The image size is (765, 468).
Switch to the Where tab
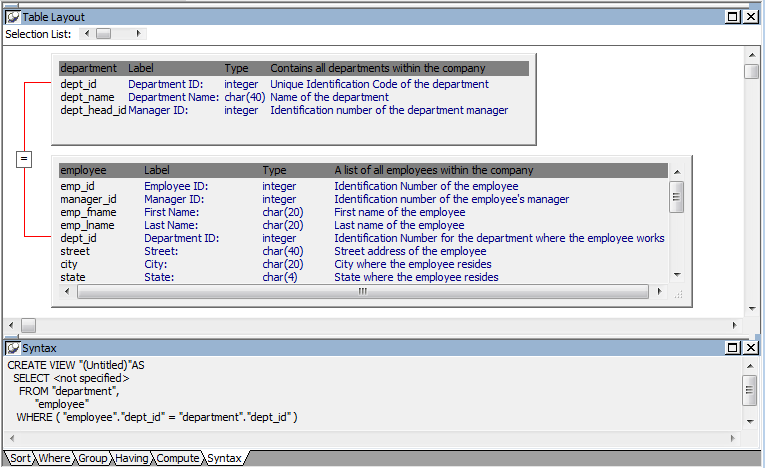(55, 458)
